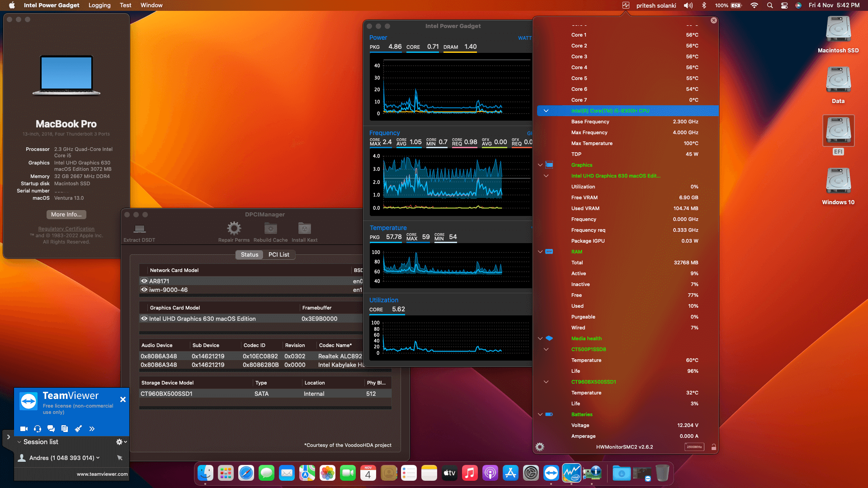Collapse the RAM group in HWMonitorSMC2
868x488 pixels.
point(540,252)
